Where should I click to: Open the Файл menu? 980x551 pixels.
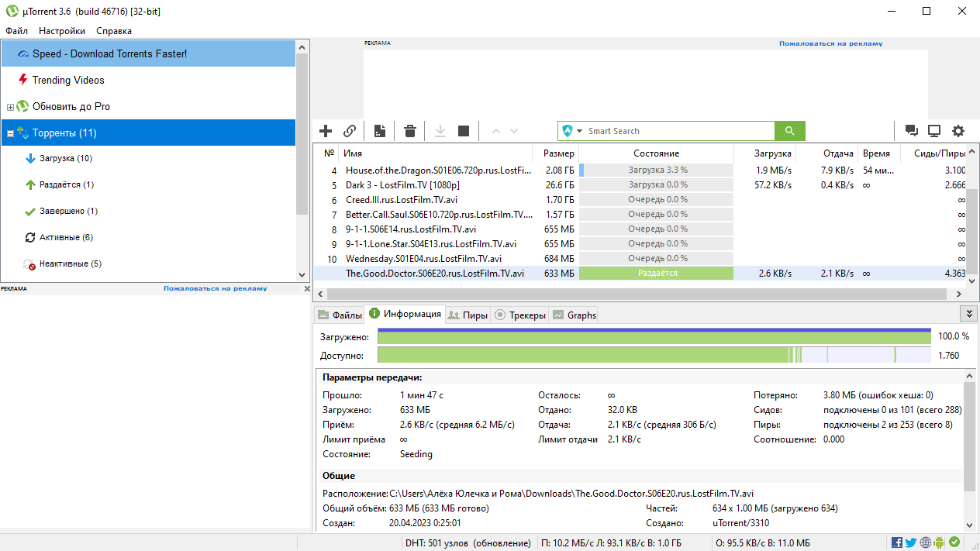tap(16, 31)
